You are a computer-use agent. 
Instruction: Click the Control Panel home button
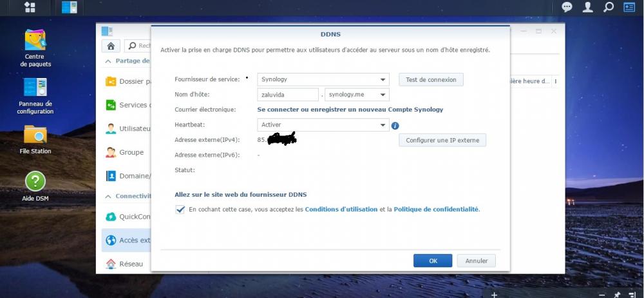[x=111, y=46]
